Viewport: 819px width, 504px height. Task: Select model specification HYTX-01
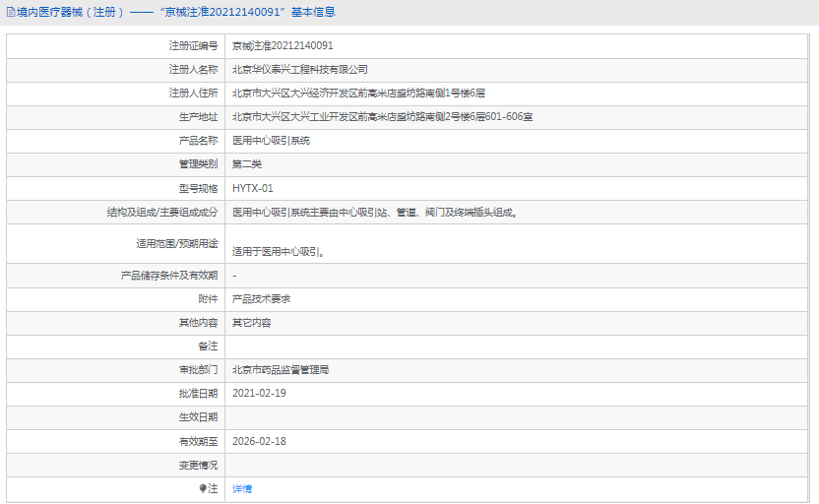(252, 188)
